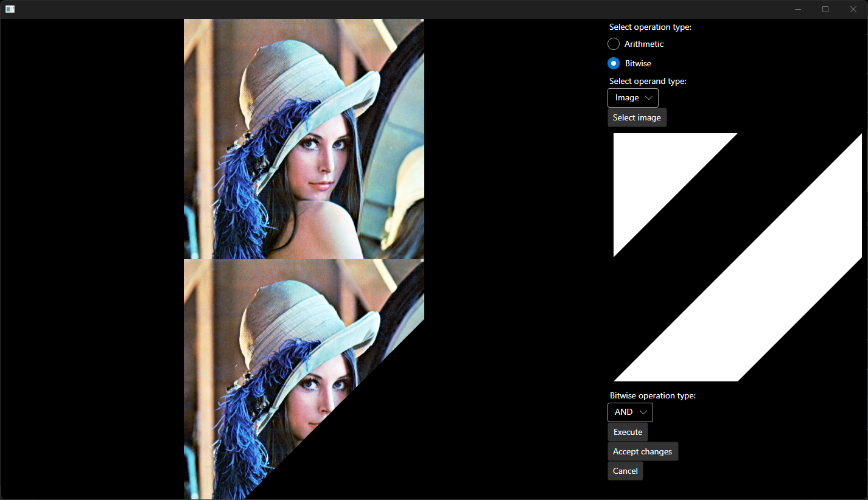Maximize the application window

pyautogui.click(x=825, y=9)
